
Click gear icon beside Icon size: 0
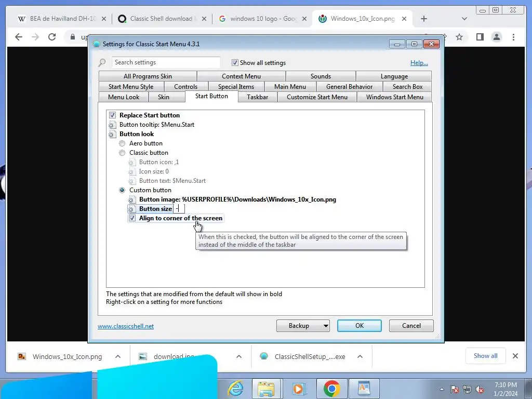point(132,171)
